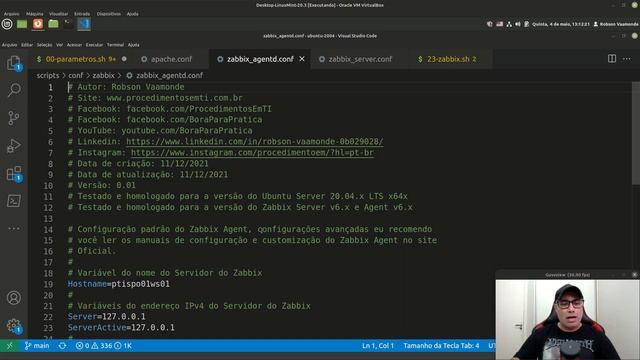Image resolution: width=640 pixels, height=360 pixels.
Task: Open the Accounts menu icon
Action: [14, 298]
